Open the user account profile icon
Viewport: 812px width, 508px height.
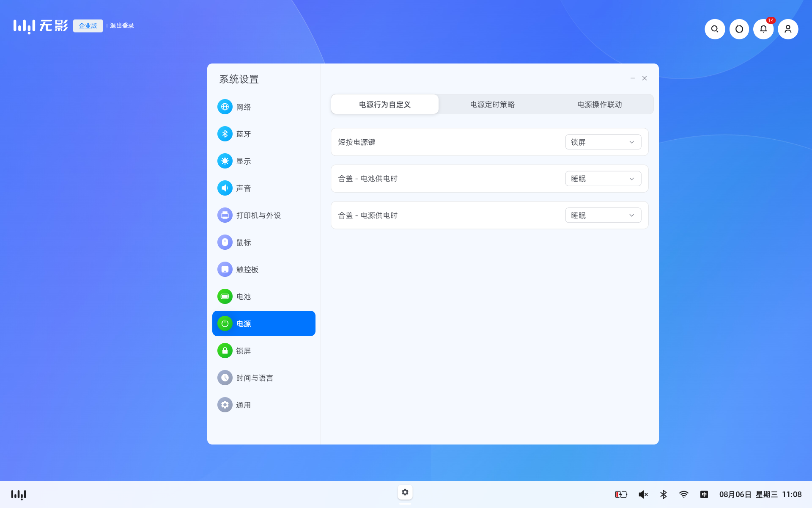[x=788, y=29]
